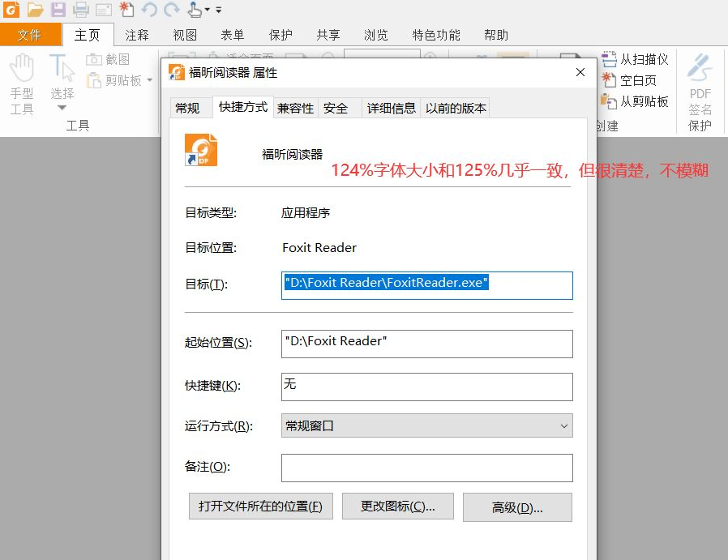Click inside the 备注 input field
Image resolution: width=728 pixels, height=560 pixels.
[x=426, y=468]
